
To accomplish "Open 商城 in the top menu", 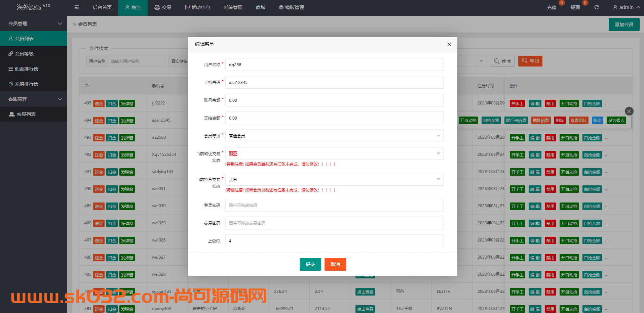I will point(261,7).
